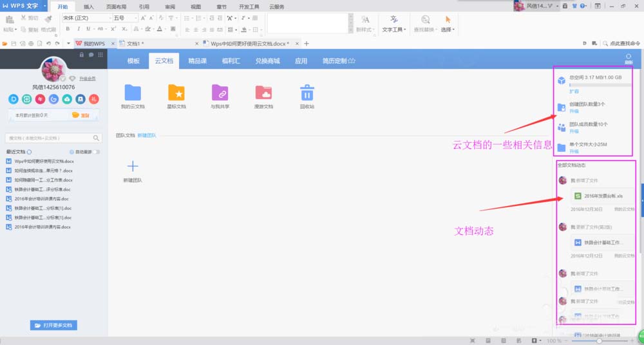Image resolution: width=644 pixels, height=345 pixels.
Task: Click the superscript X² icon
Action: click(113, 29)
